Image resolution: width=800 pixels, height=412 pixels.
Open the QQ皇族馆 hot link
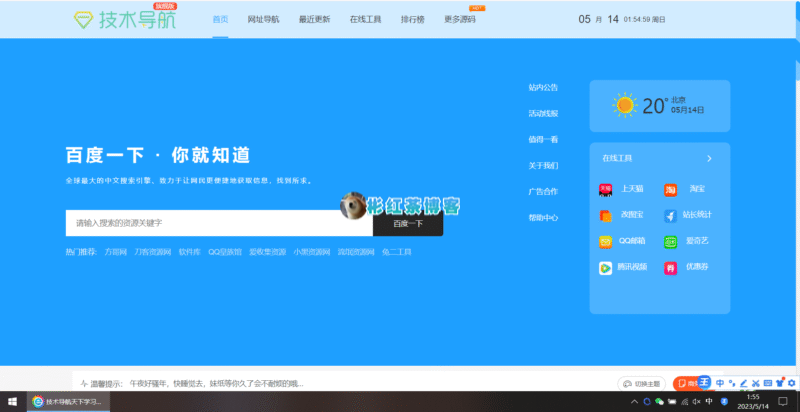[225, 252]
